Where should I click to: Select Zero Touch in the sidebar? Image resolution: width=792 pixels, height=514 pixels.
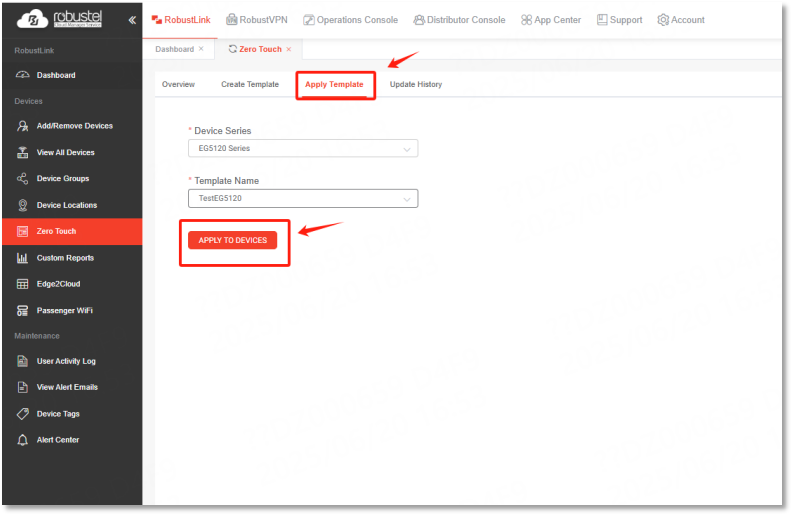pos(72,231)
